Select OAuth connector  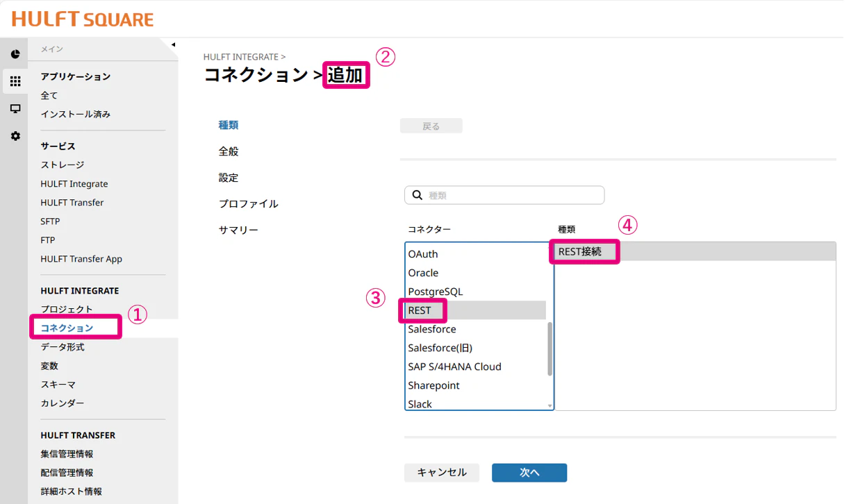(x=475, y=254)
